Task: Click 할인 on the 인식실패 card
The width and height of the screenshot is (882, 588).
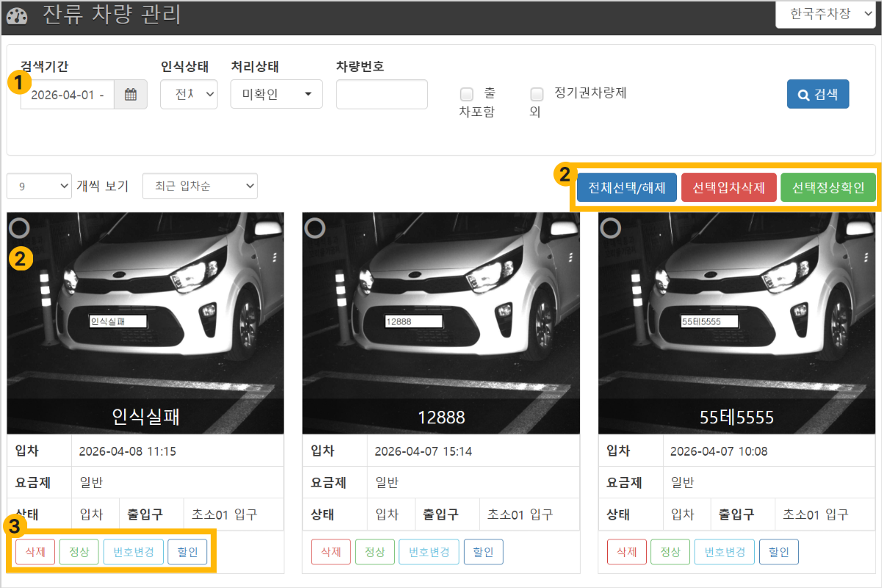Action: point(188,552)
